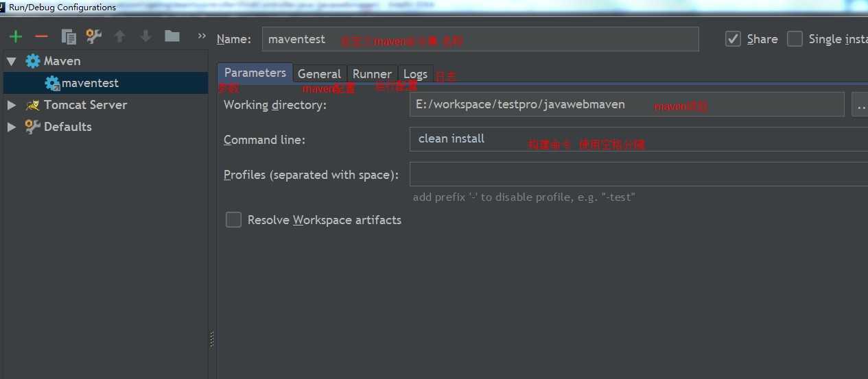The image size is (868, 379).
Task: Click the Profiles input field
Action: (639, 174)
